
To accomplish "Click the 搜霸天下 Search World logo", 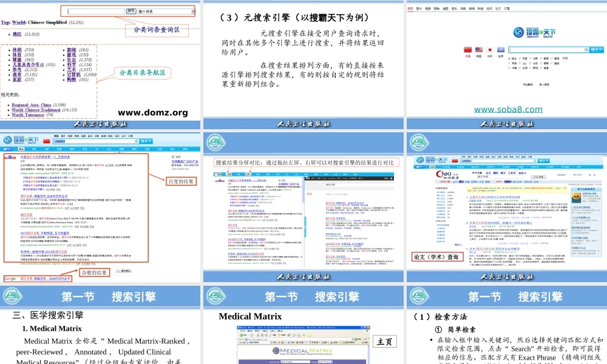I will pyautogui.click(x=534, y=32).
